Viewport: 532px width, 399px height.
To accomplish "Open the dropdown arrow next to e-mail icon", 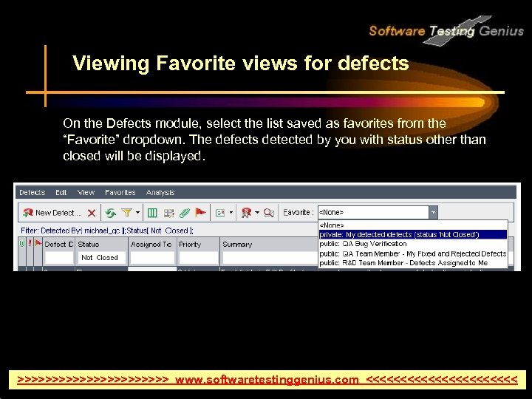I will (231, 213).
